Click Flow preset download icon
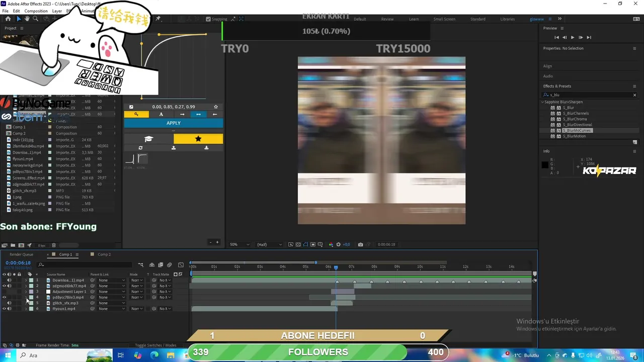The image size is (644, 362). click(206, 148)
